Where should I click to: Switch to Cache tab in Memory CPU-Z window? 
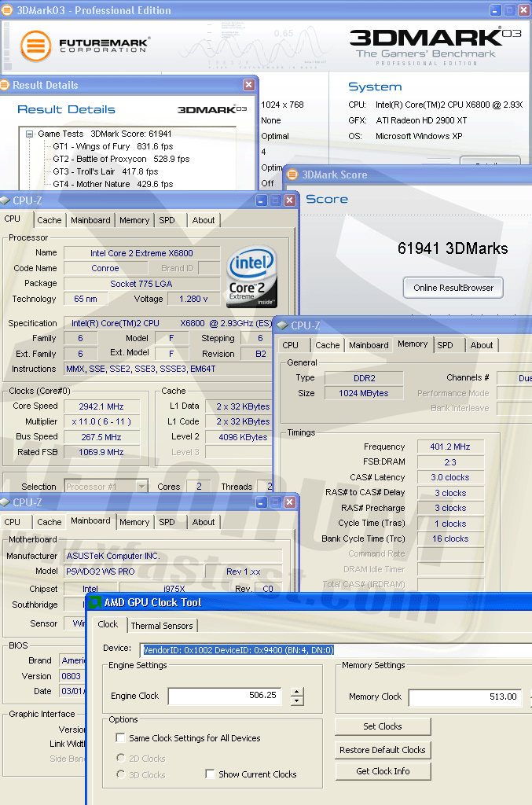pyautogui.click(x=328, y=346)
